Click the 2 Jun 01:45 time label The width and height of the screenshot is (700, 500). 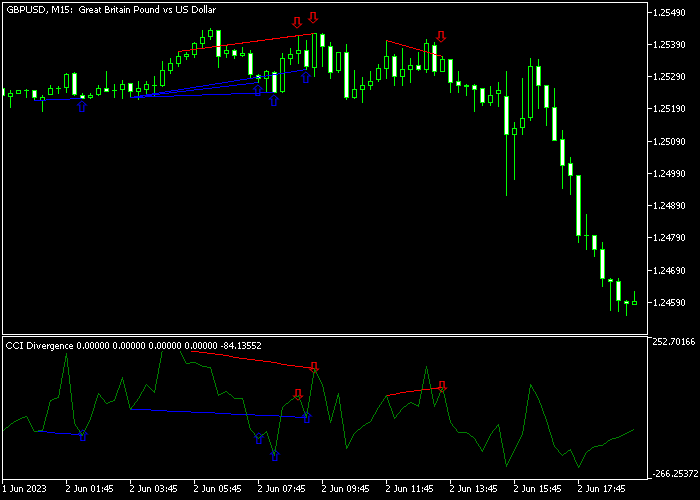tap(89, 489)
